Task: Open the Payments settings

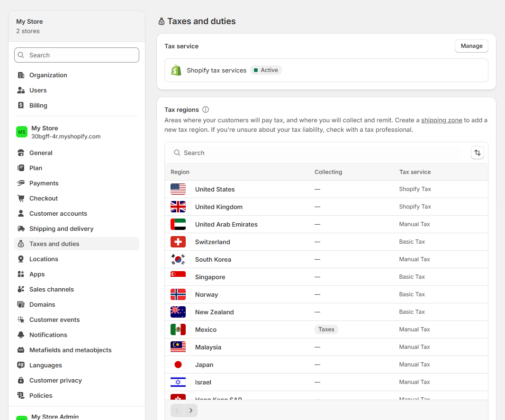Action: click(x=77, y=183)
